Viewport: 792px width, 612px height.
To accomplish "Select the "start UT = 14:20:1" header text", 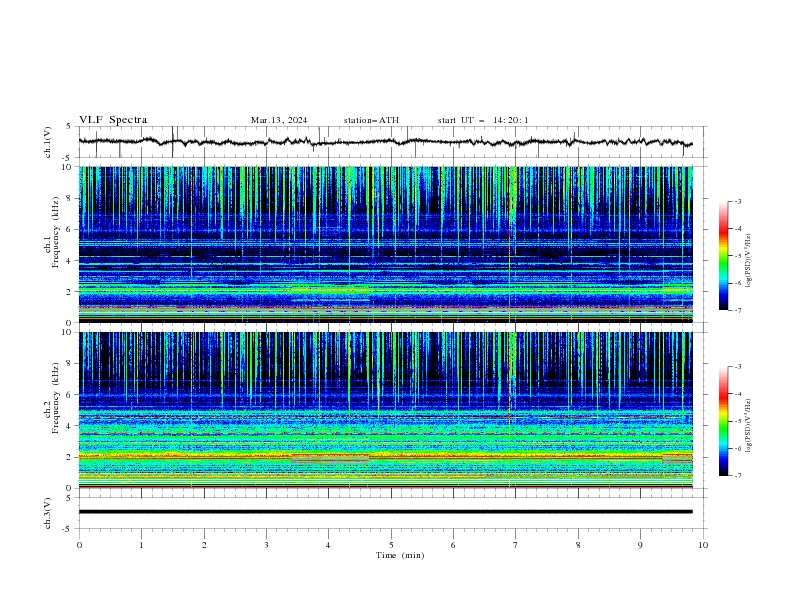I will (483, 120).
